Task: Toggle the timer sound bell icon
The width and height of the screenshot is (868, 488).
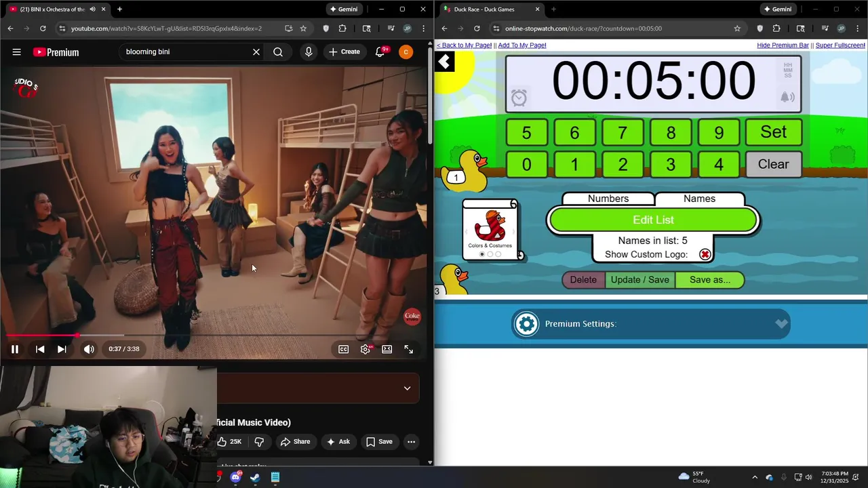Action: point(787,98)
